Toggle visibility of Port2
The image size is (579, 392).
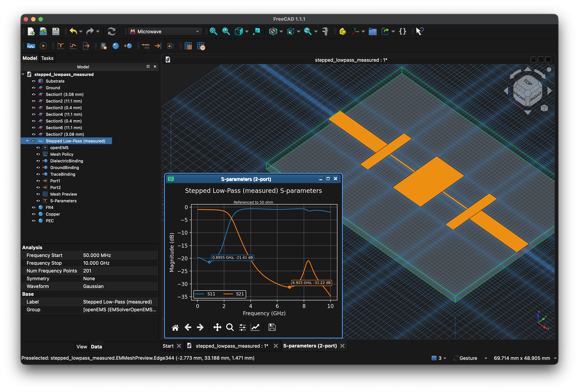(38, 188)
